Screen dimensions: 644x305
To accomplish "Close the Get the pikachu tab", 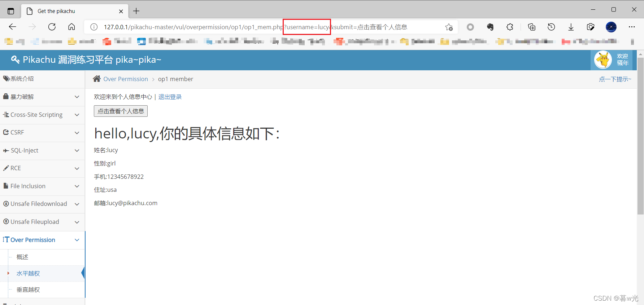I will click(x=121, y=11).
